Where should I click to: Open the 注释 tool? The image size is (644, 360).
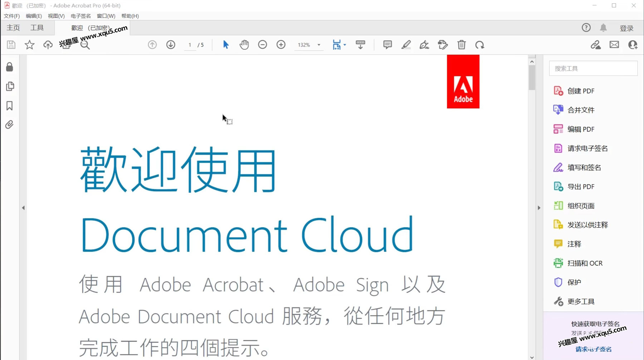click(x=567, y=244)
